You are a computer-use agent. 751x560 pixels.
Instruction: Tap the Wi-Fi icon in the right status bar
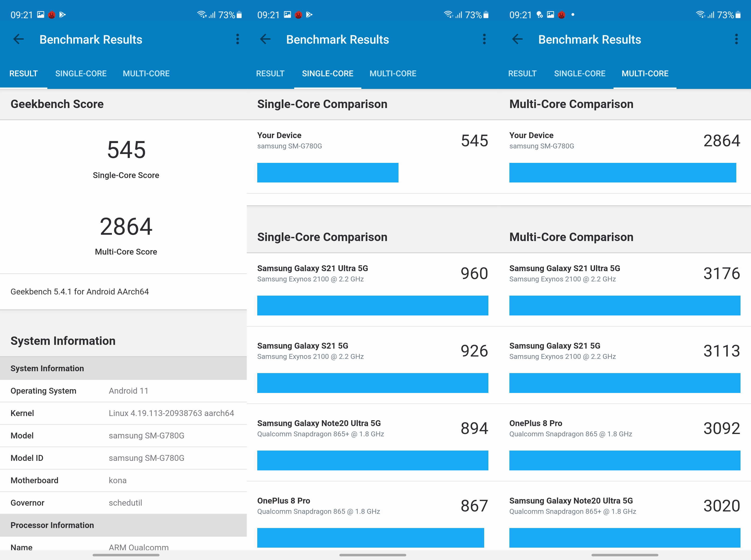701,14
